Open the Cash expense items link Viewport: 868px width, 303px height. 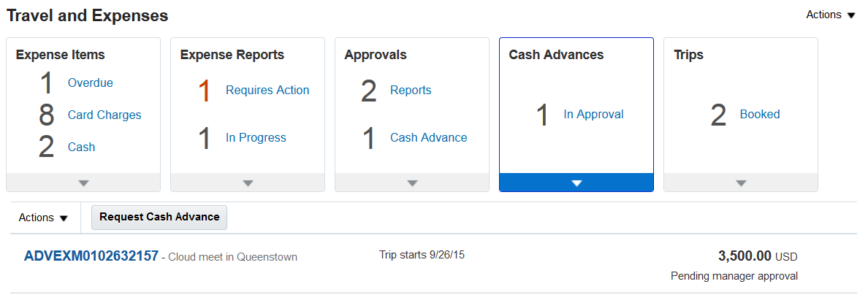point(81,147)
